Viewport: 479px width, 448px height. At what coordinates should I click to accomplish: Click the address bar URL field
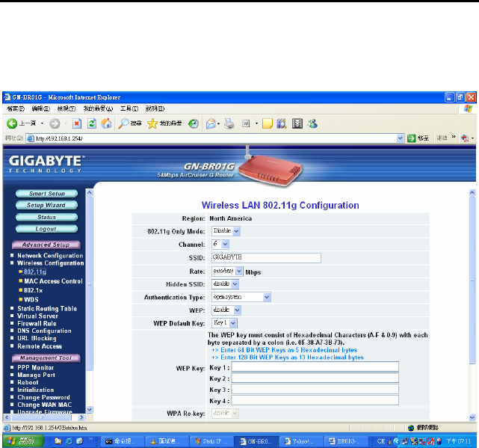[x=215, y=138]
